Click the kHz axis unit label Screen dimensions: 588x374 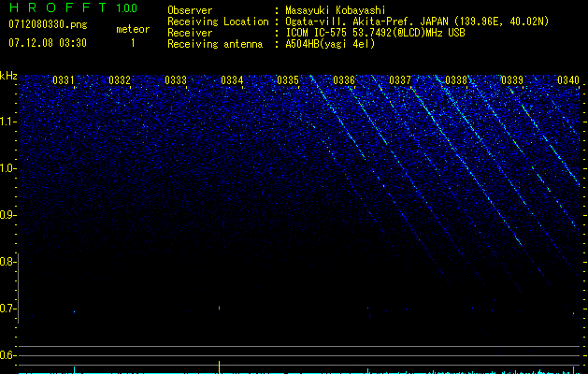click(x=8, y=76)
